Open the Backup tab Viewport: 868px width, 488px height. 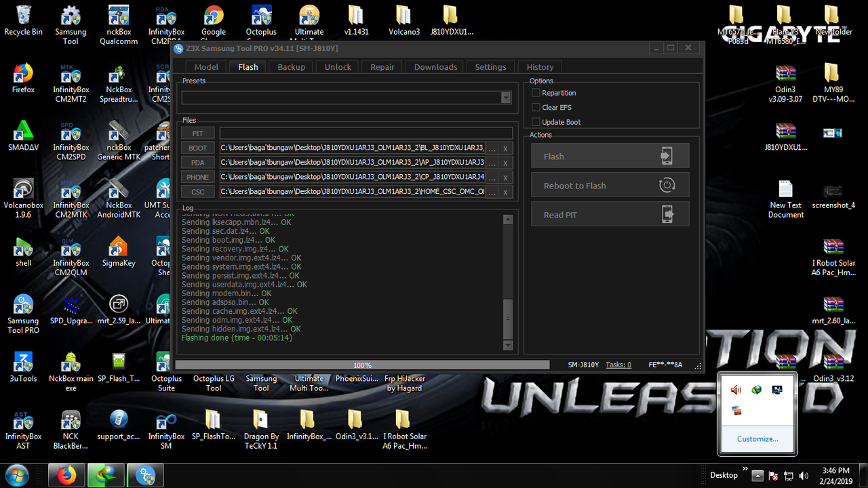292,67
